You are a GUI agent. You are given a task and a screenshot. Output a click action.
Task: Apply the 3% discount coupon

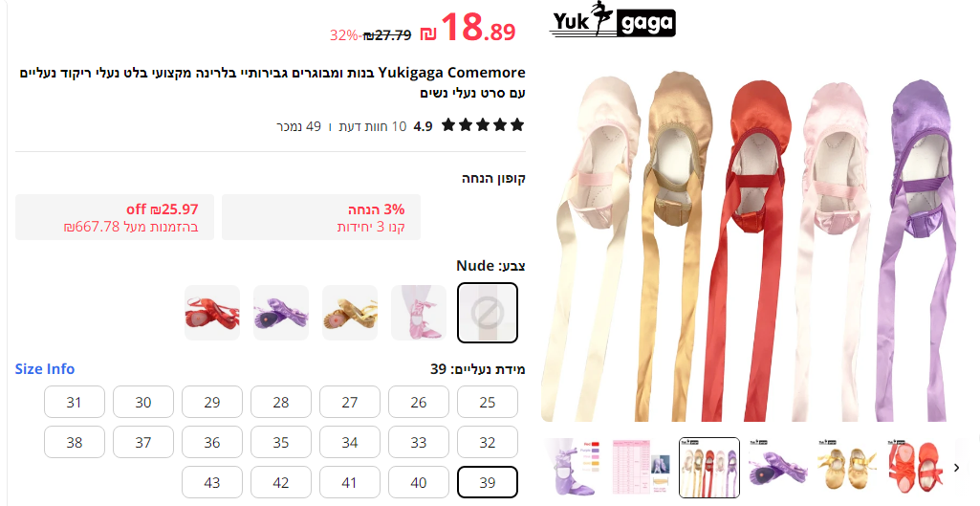coord(321,217)
